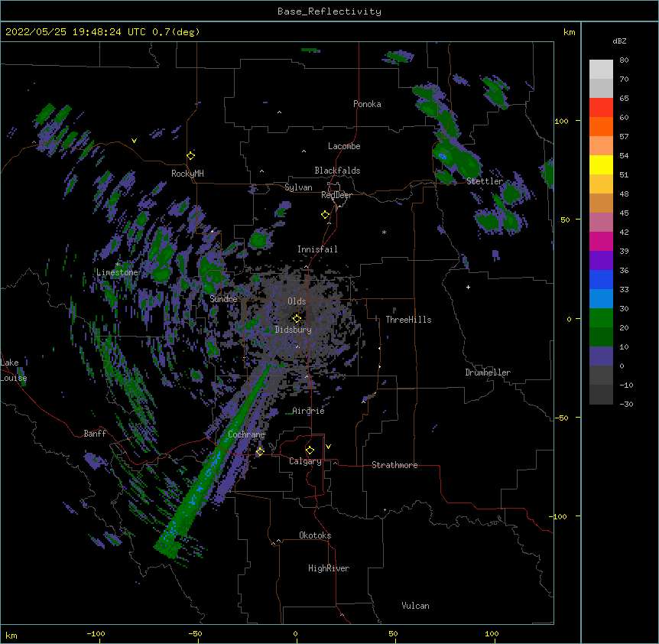Click the Ponoka label
This screenshot has width=659, height=644.
click(x=367, y=104)
